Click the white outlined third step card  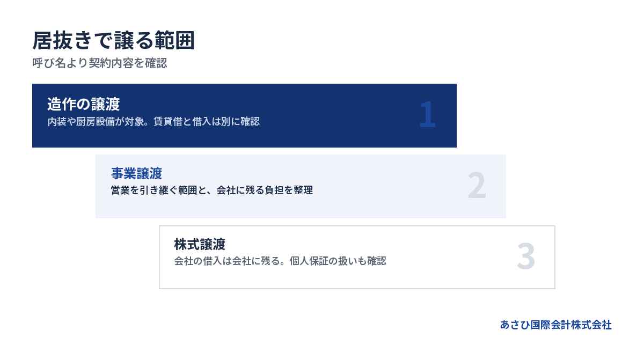point(357,257)
